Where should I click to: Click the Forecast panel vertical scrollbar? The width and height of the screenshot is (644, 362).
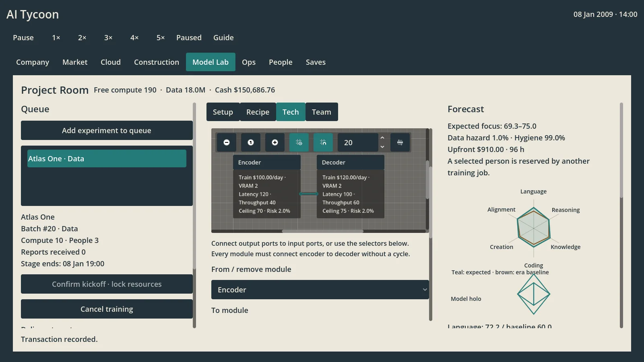[x=621, y=150]
